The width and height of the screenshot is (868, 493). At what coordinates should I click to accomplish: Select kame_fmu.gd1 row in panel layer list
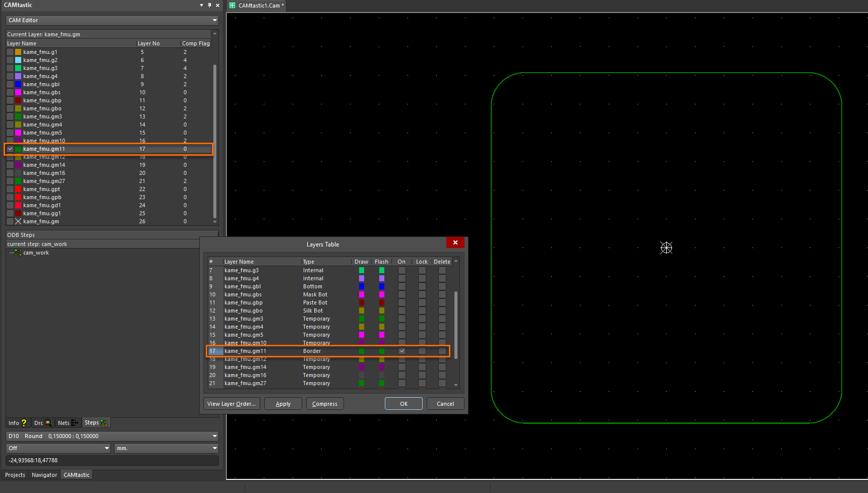109,205
